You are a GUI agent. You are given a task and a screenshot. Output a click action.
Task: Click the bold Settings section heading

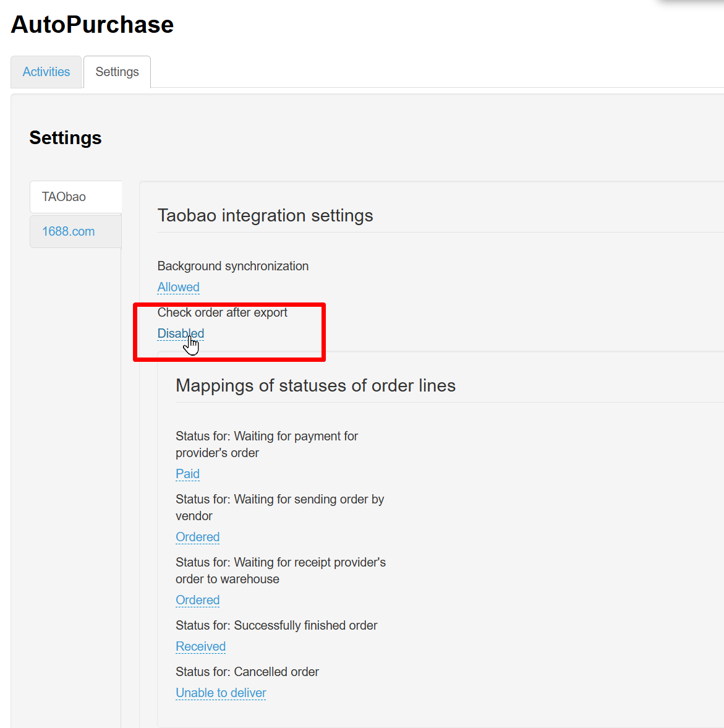[x=65, y=137]
